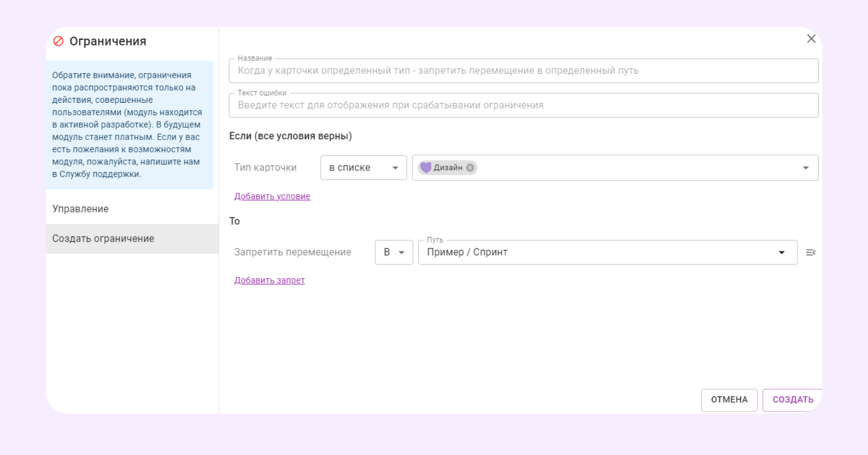This screenshot has height=455, width=868.
Task: Close the restrictions dialog with X
Action: 811,39
